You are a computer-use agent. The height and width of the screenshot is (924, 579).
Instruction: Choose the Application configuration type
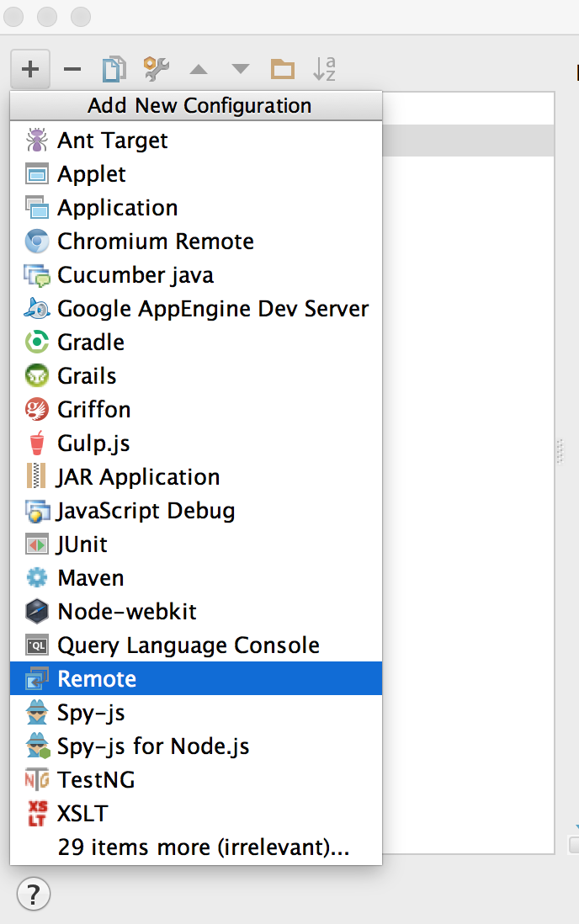(x=117, y=208)
